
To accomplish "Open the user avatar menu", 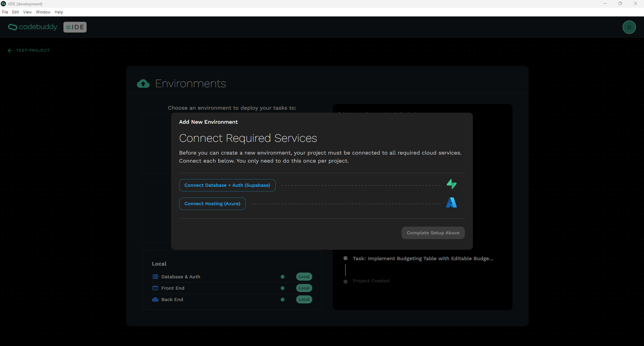I will pyautogui.click(x=629, y=27).
